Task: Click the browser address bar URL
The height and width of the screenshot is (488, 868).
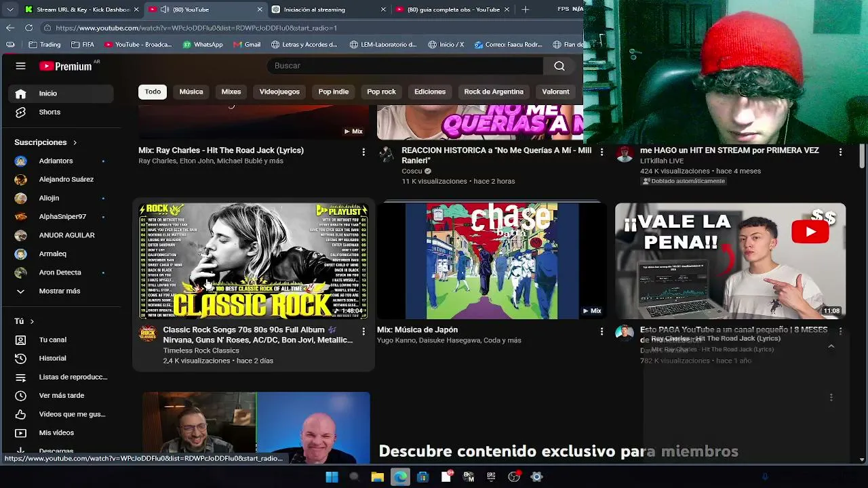Action: click(196, 28)
